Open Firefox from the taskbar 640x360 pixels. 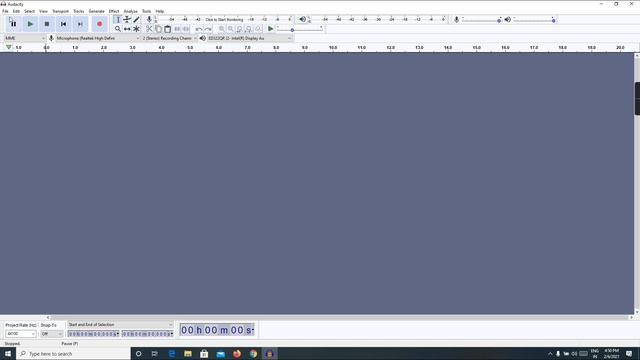click(x=237, y=353)
